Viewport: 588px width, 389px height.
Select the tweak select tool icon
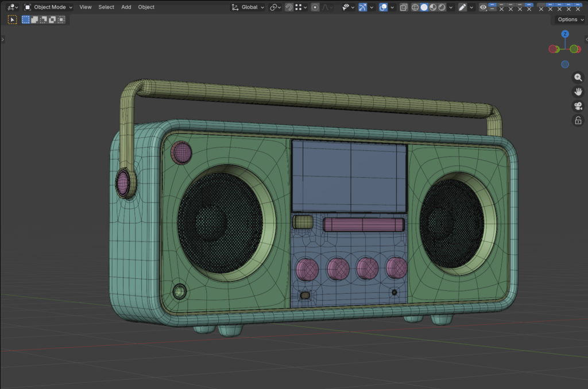tap(12, 20)
